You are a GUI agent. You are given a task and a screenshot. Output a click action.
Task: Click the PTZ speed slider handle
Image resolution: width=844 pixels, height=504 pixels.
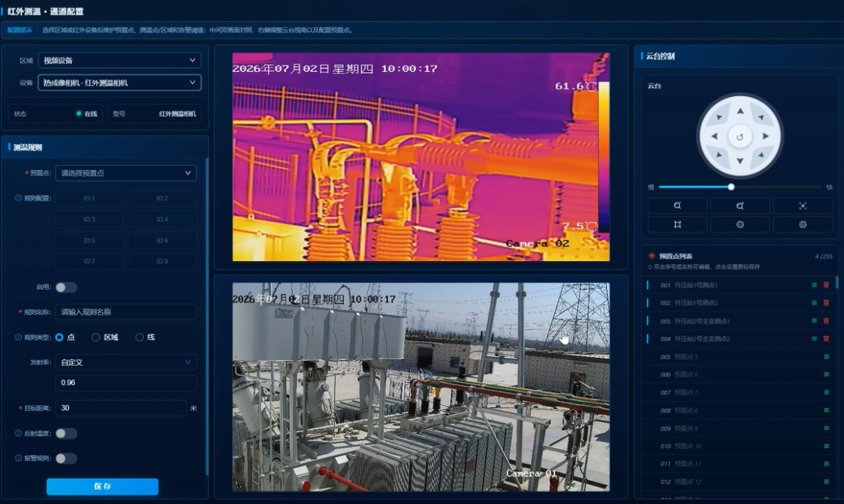(x=731, y=187)
